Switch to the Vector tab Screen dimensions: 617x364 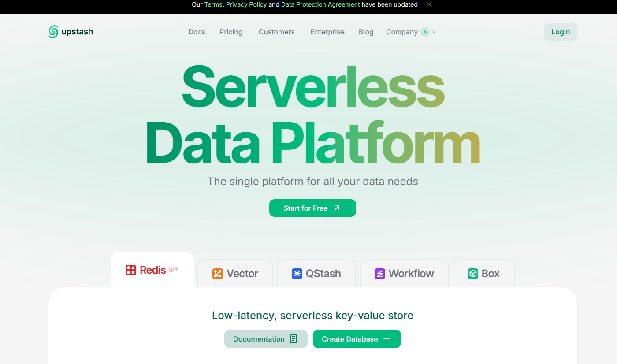point(235,273)
